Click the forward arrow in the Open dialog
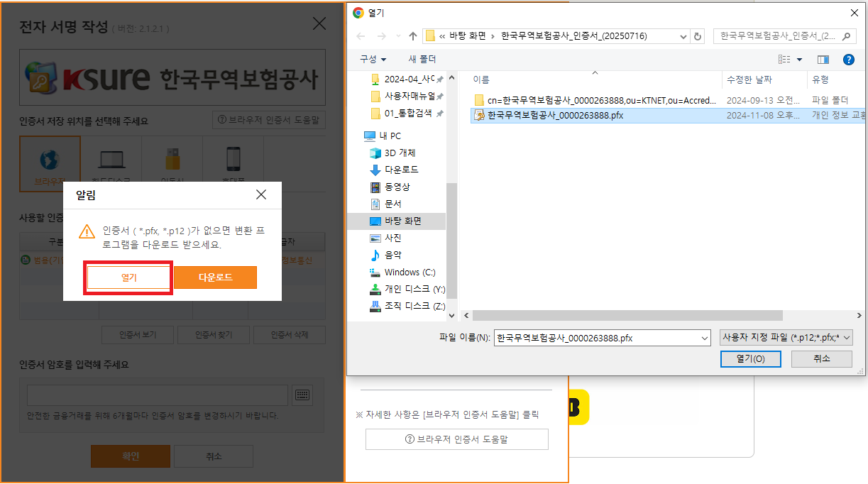The width and height of the screenshot is (868, 484). [x=381, y=36]
